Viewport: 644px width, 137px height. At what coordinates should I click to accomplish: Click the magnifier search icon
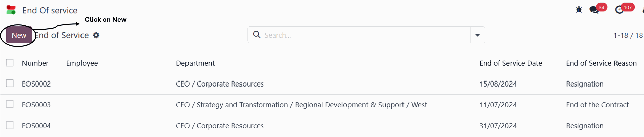pos(257,35)
